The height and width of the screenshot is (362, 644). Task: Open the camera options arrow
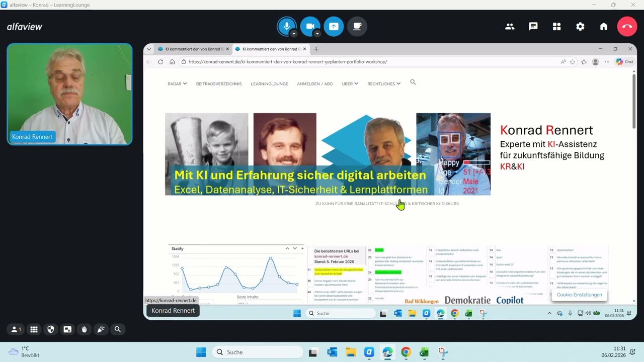[317, 34]
